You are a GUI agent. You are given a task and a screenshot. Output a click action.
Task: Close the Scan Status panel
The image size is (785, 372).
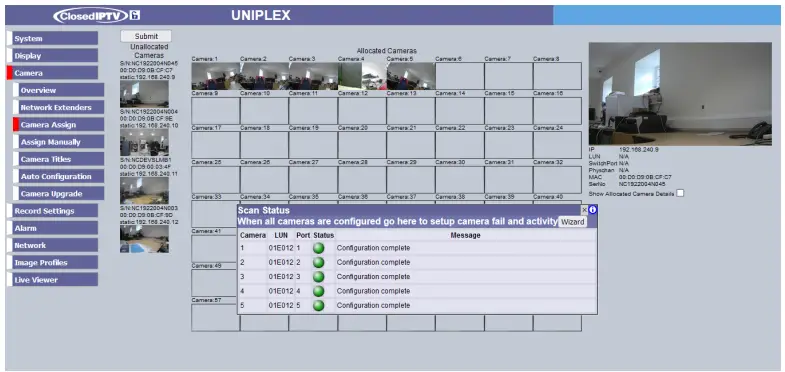(x=584, y=210)
